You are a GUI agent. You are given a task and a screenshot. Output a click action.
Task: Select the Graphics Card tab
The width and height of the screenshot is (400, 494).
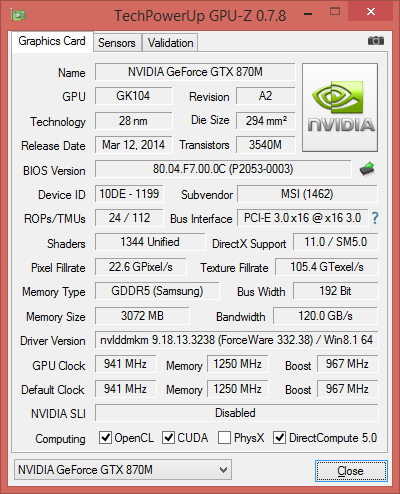coord(52,41)
